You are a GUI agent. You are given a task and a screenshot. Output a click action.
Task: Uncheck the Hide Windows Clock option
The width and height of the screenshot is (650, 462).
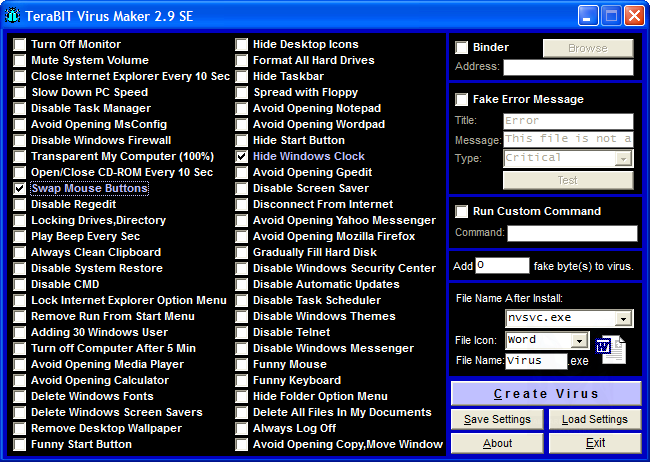[x=242, y=156]
